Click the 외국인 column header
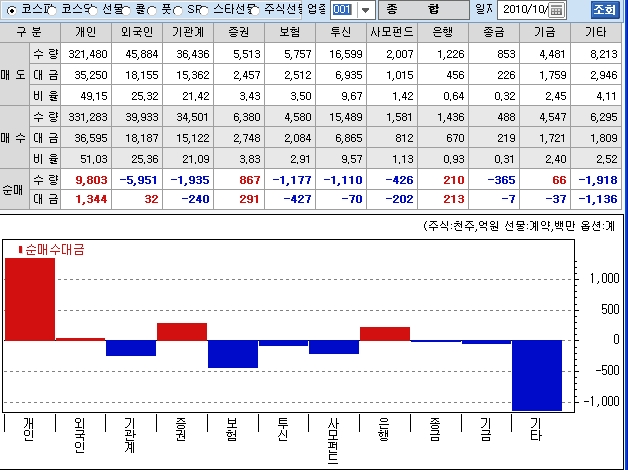 coord(136,32)
